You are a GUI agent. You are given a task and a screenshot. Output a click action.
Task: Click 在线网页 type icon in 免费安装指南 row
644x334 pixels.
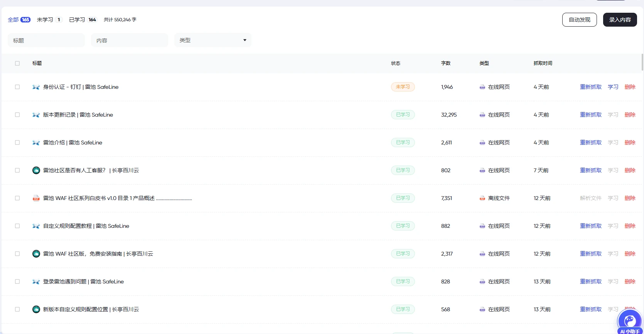click(482, 254)
